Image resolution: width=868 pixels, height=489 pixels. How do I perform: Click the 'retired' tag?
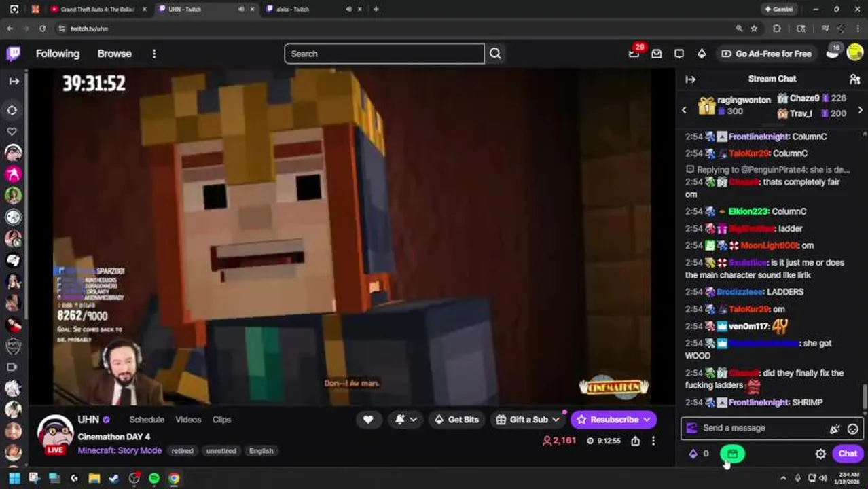point(182,451)
